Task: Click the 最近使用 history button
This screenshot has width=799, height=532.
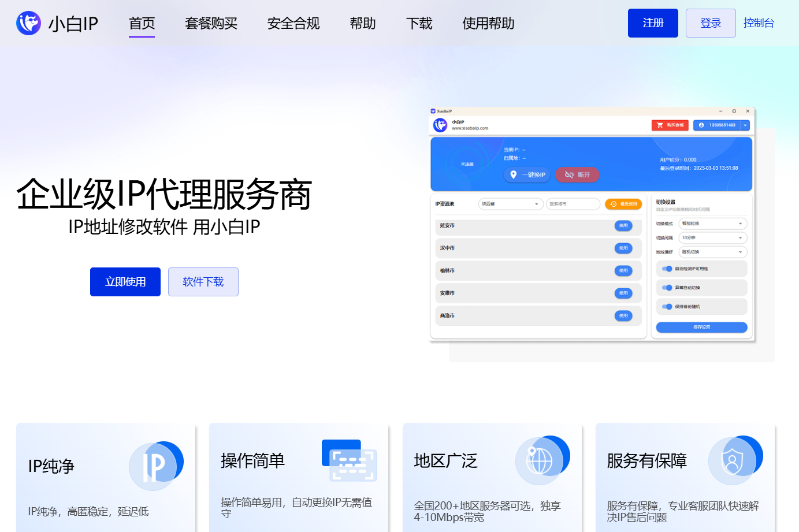Action: (623, 204)
